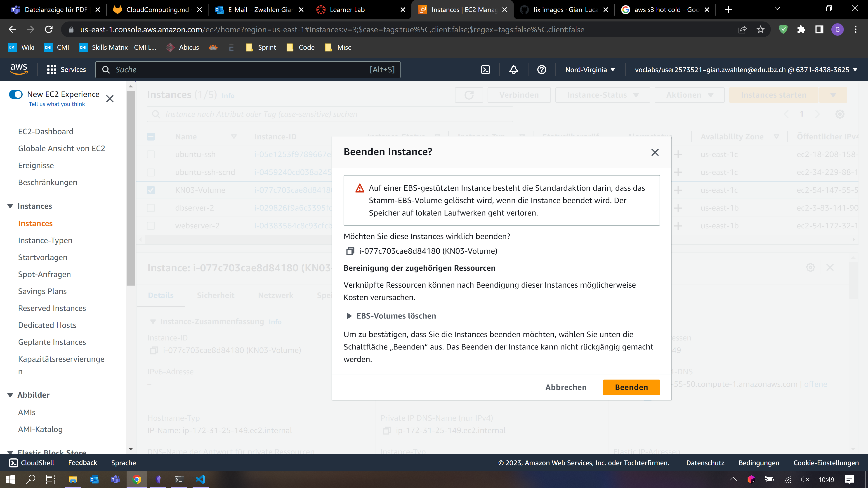
Task: Reload the page in the browser
Action: coord(49,30)
